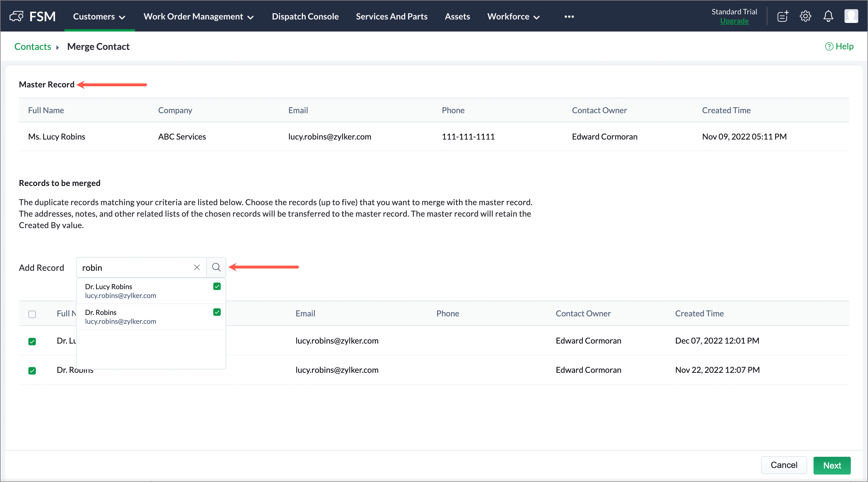Viewport: 868px width, 482px height.
Task: Uncheck the Dec 07, 2022 record row
Action: point(32,342)
